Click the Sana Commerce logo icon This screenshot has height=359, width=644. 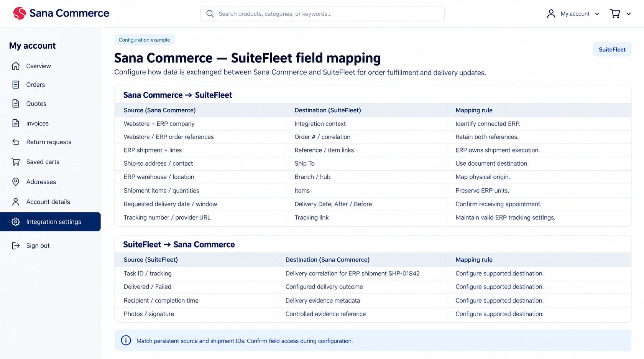19,13
